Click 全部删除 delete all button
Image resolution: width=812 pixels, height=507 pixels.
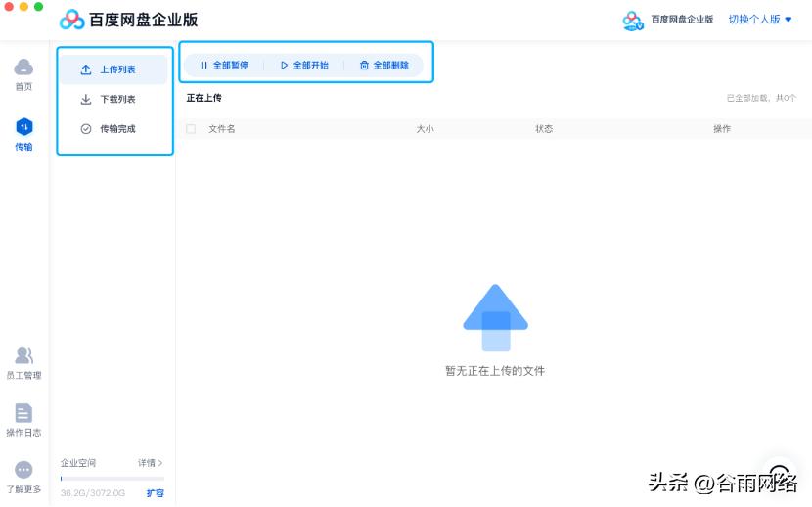coord(384,66)
